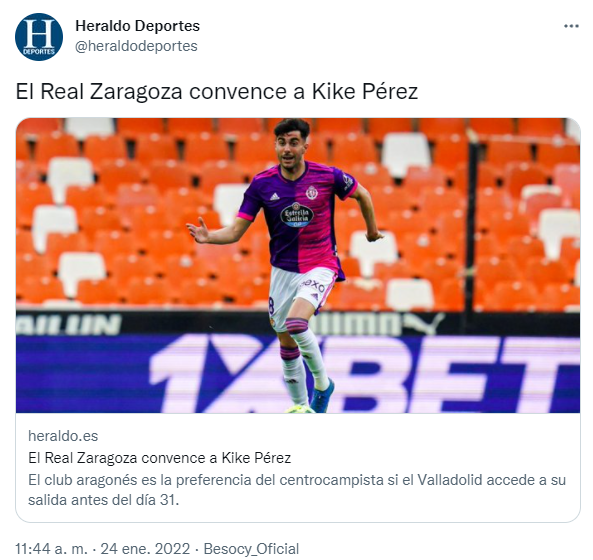
Task: Select the tweet text about Kike Pérez
Action: 217,92
